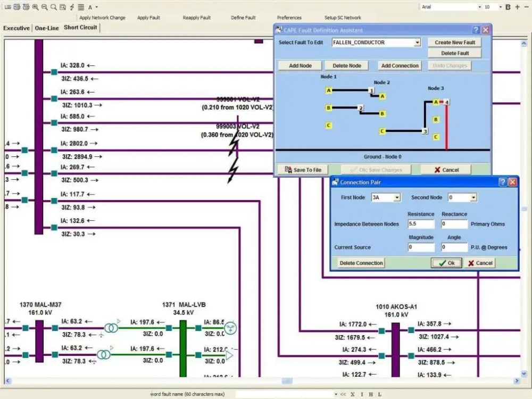532x399 pixels.
Task: Click Save To File button
Action: pos(303,170)
